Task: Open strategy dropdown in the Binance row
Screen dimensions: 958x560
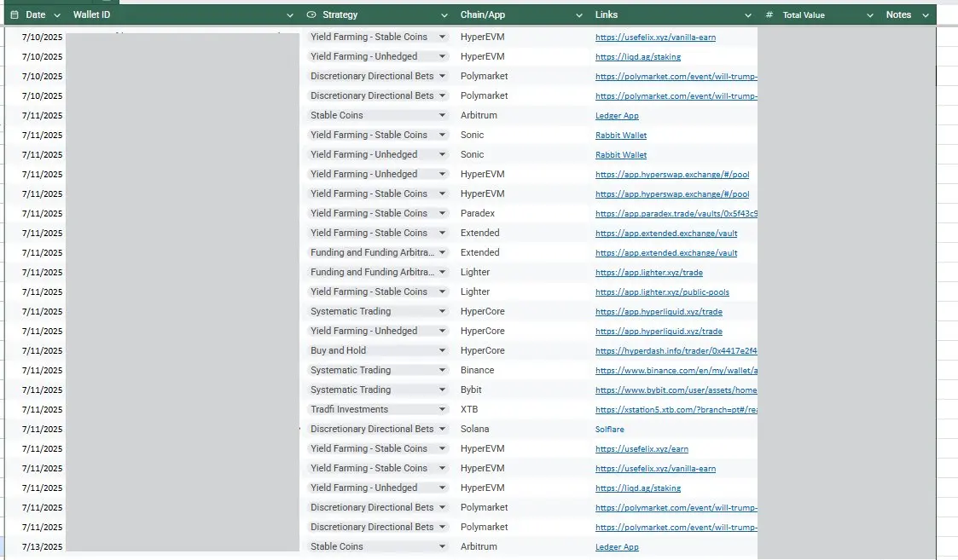Action: point(442,370)
